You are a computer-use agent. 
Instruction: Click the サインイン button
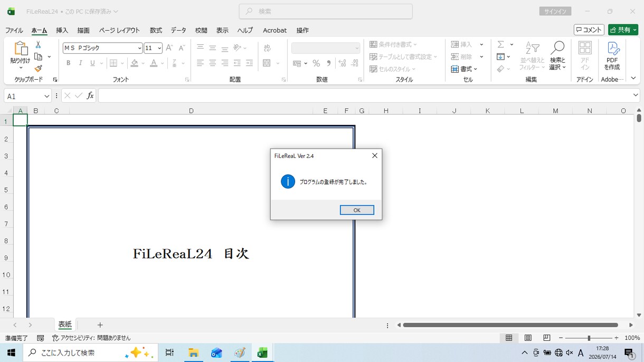tap(555, 11)
